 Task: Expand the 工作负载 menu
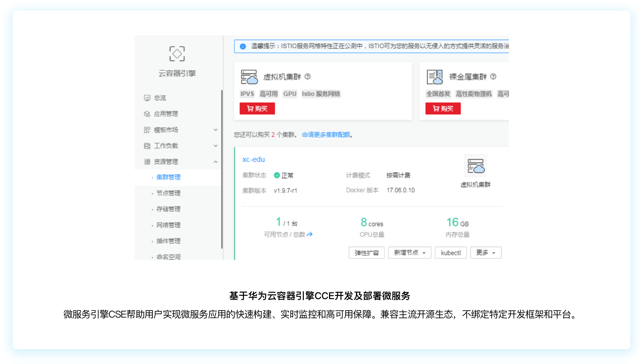click(x=216, y=146)
